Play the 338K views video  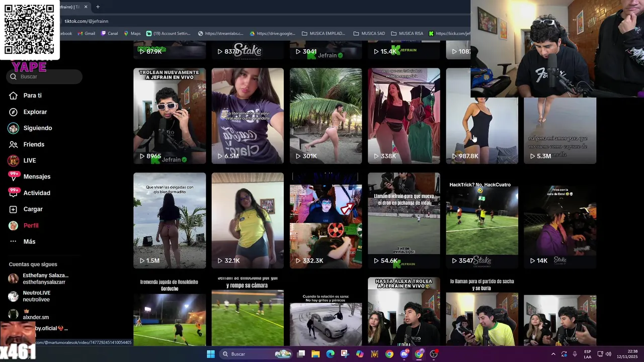coord(404,116)
